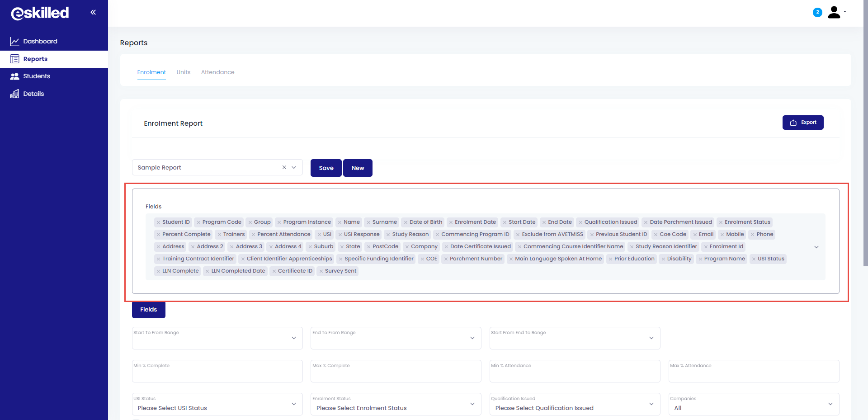Click the Min % Complete input field
Image resolution: width=868 pixels, height=420 pixels.
tap(217, 373)
